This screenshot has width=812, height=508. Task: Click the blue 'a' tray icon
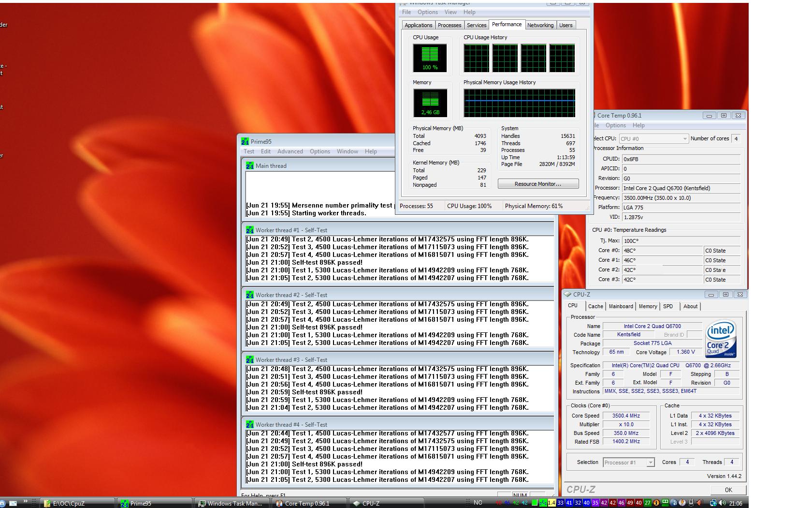tap(674, 503)
